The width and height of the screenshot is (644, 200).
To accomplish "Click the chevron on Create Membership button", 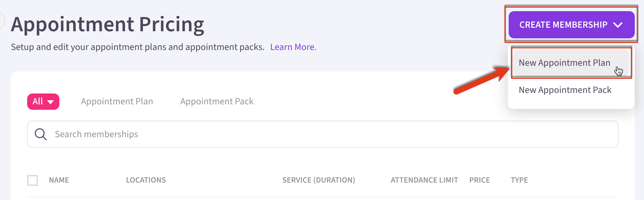I will (618, 25).
